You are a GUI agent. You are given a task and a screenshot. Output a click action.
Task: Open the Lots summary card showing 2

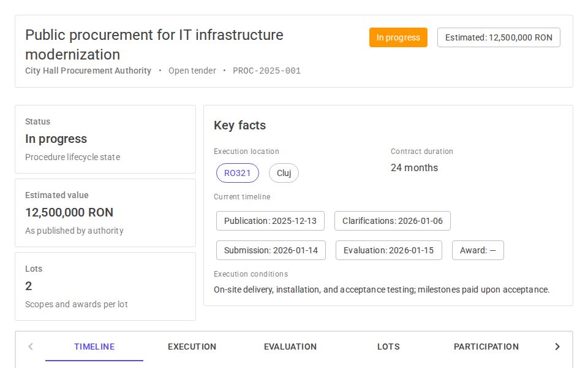click(x=105, y=286)
